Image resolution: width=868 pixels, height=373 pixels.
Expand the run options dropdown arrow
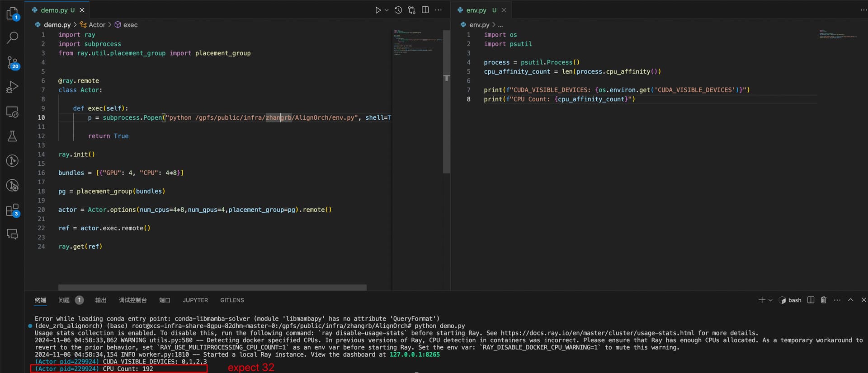387,10
